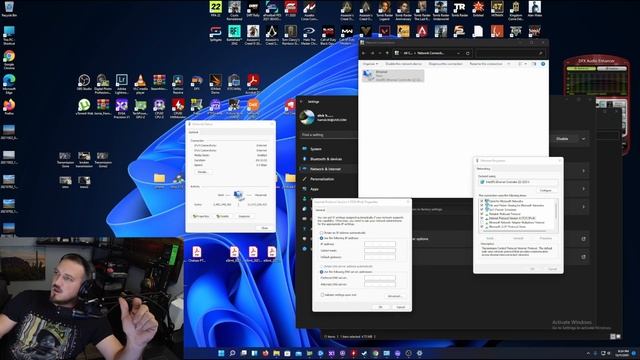
Task: Click the Subnet mask input field
Action: click(x=380, y=251)
